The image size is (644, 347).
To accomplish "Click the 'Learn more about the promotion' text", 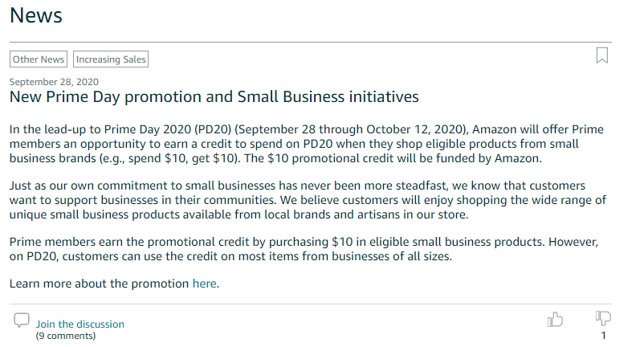I will 100,284.
